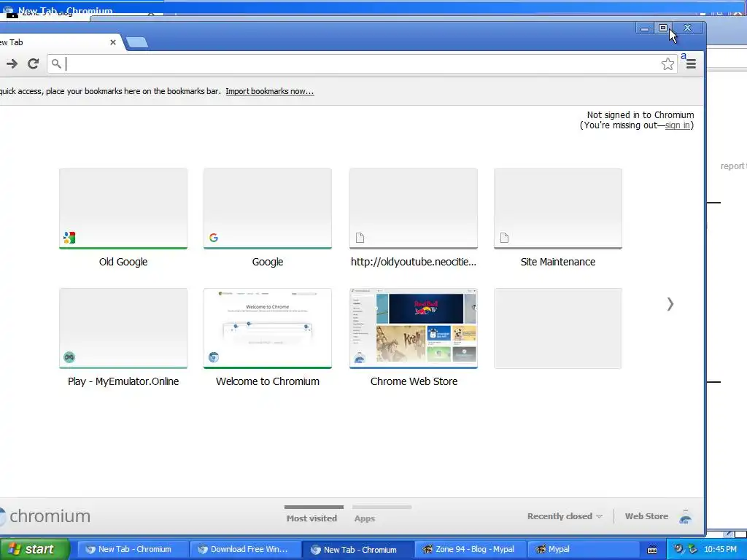Click the Site Maintenance page favicon
Viewport: 747px width, 560px height.
tap(505, 237)
